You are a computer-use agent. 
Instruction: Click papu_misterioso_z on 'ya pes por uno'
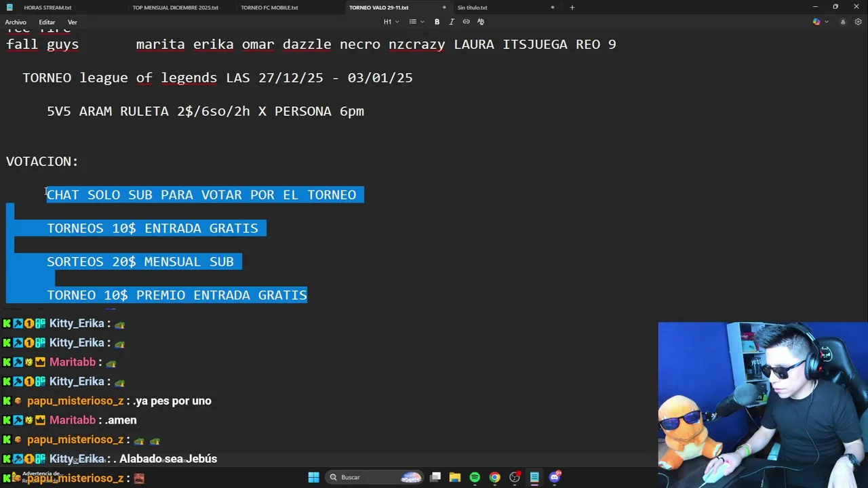[75, 401]
